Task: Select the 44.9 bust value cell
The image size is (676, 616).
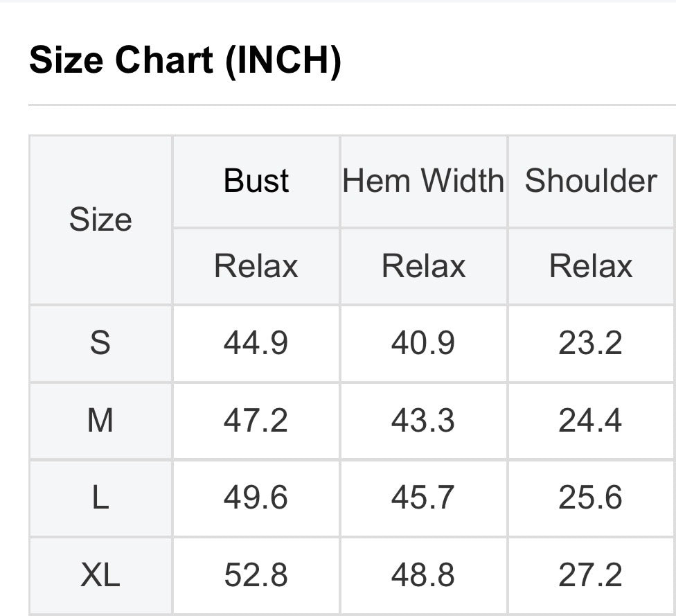Action: pos(256,343)
